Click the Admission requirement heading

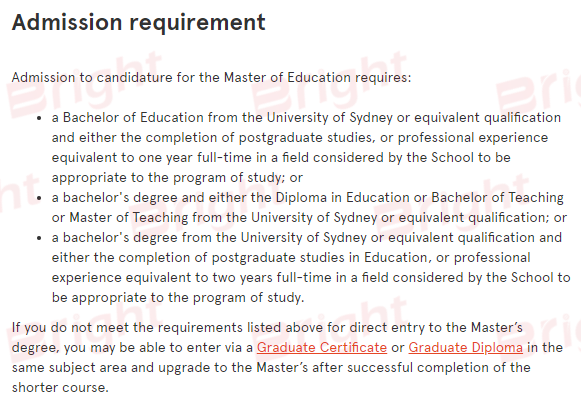click(x=139, y=23)
